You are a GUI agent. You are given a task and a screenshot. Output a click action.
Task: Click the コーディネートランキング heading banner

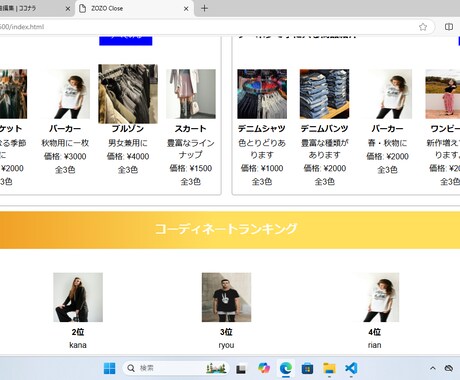click(x=230, y=230)
